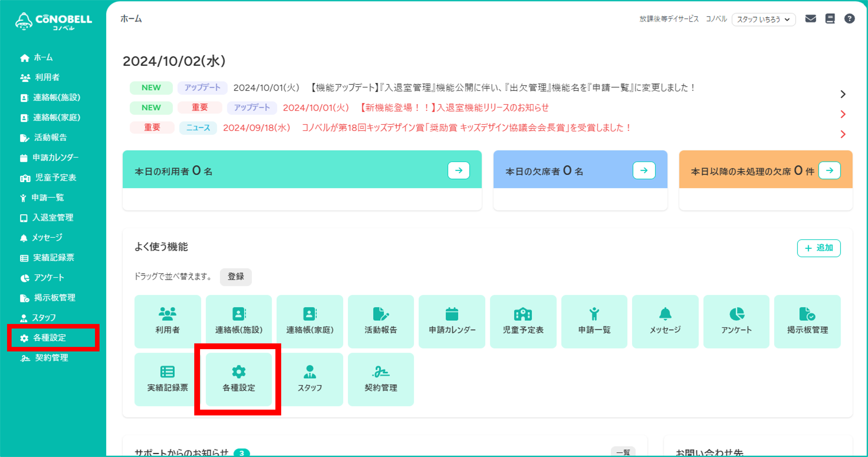Open the 利用者 tile in frequently used features
The width and height of the screenshot is (868, 457).
pos(168,321)
